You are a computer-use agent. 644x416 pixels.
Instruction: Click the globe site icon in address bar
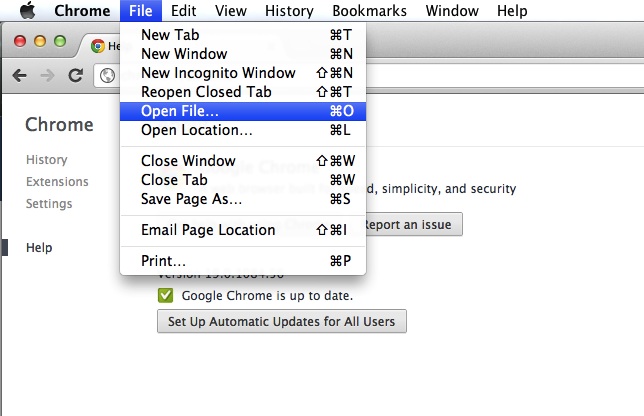click(107, 76)
